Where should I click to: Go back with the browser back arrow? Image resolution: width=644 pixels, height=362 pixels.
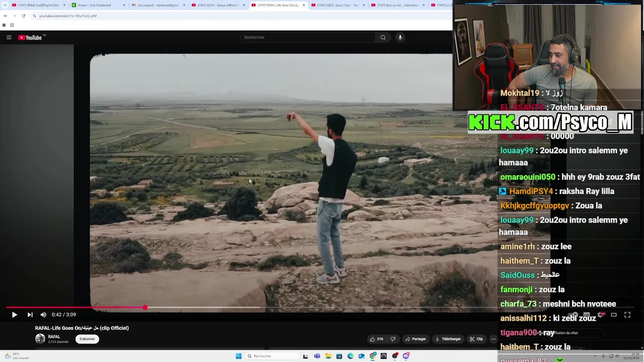tap(6, 16)
